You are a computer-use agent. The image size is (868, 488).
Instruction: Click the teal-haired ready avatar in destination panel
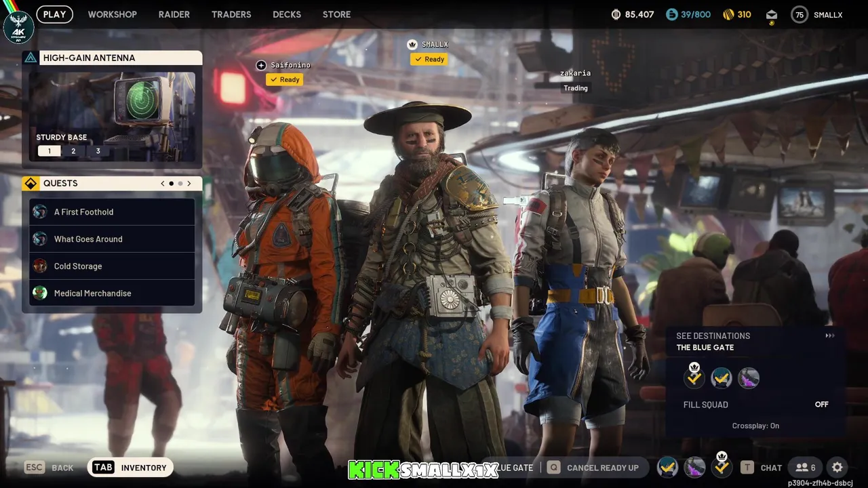coord(722,378)
